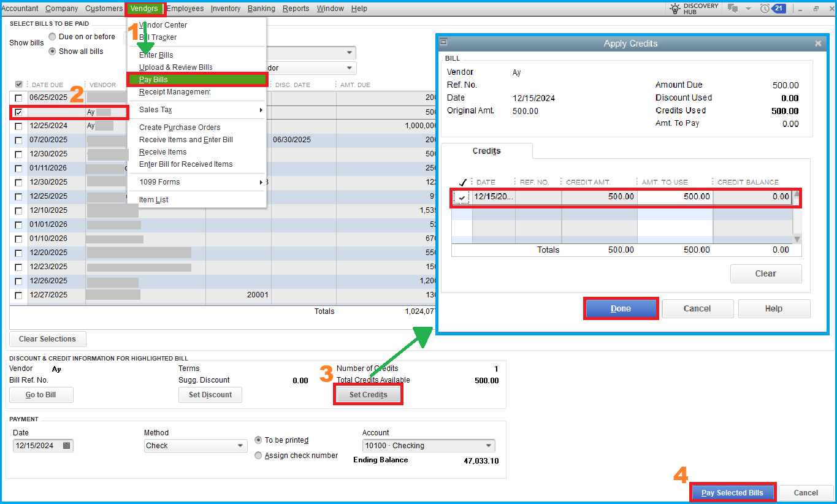Close the Apply Credits dialog
Viewport: 837px width, 504px height.
pos(818,44)
